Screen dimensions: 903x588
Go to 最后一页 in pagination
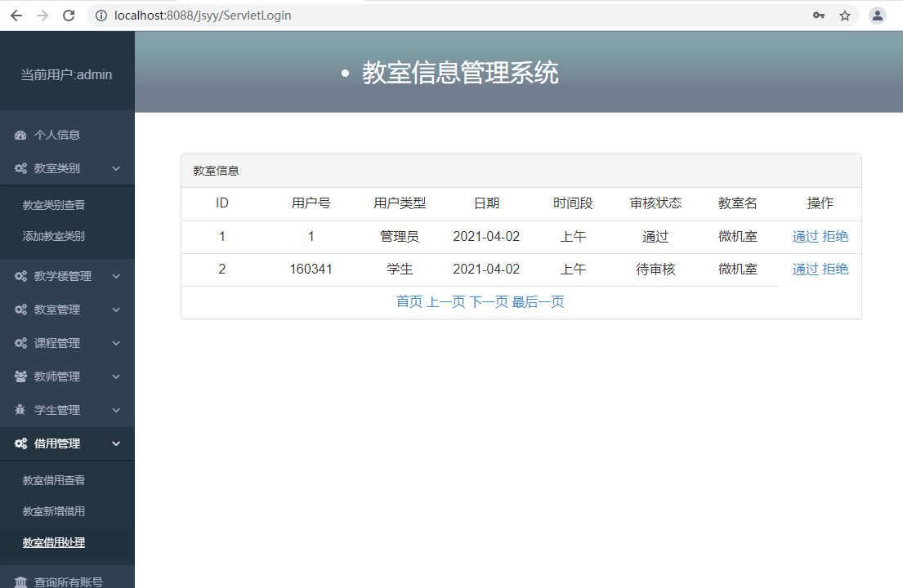[x=538, y=301]
